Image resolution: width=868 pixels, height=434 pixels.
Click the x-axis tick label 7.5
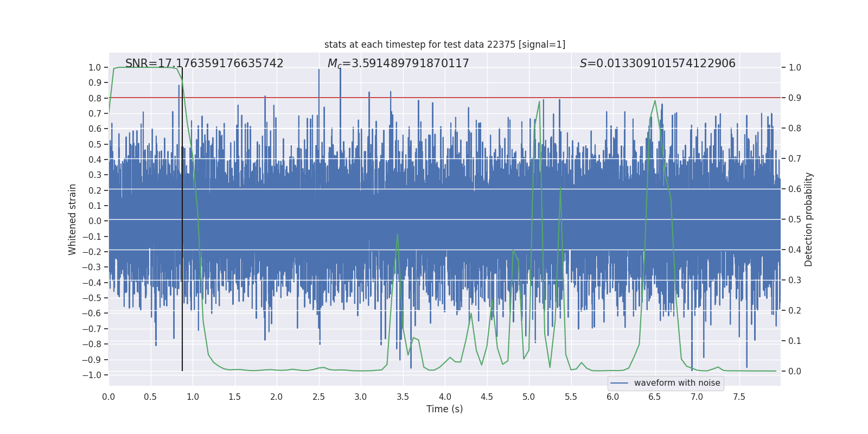pos(739,397)
